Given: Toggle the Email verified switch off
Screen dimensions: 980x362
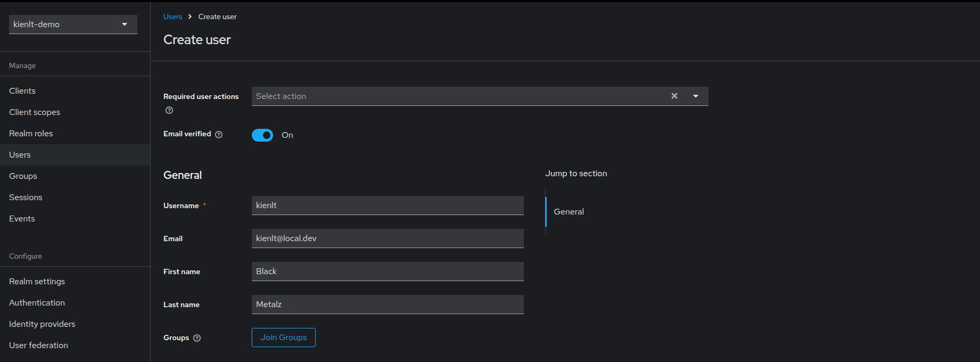Looking at the screenshot, I should [x=262, y=135].
